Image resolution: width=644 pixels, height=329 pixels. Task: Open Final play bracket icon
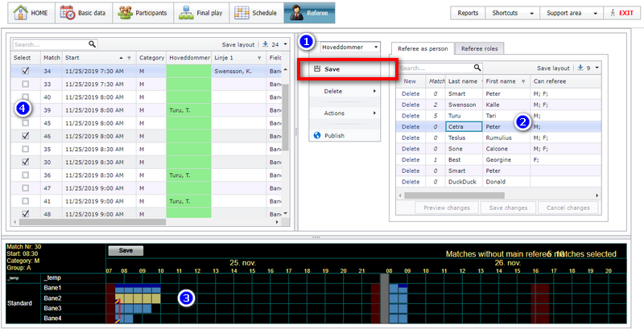point(186,13)
